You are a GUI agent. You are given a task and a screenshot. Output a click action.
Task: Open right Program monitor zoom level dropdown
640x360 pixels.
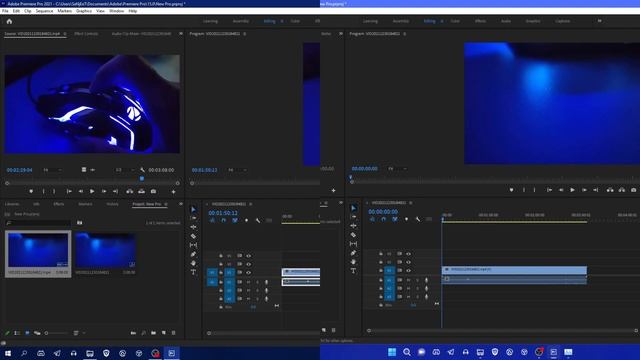[x=397, y=169]
